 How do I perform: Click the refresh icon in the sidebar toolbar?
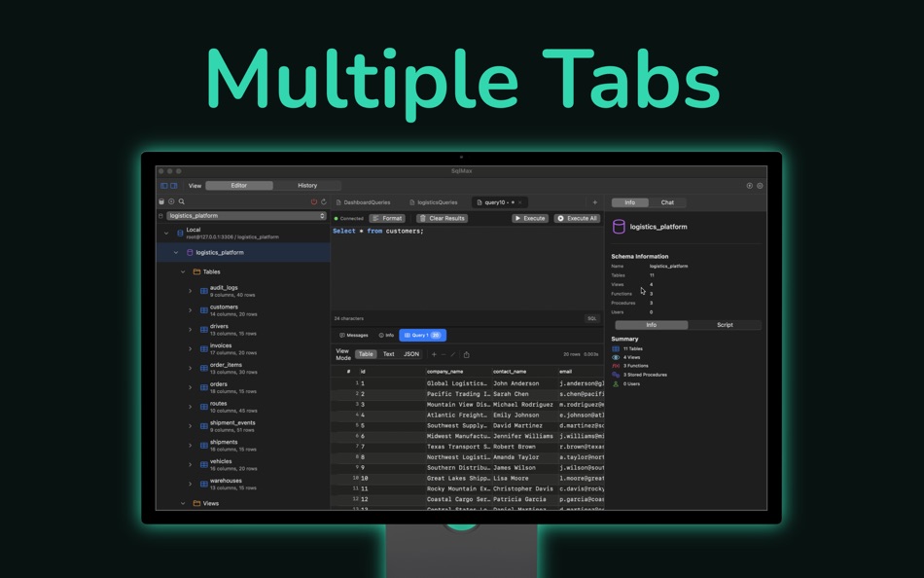324,200
